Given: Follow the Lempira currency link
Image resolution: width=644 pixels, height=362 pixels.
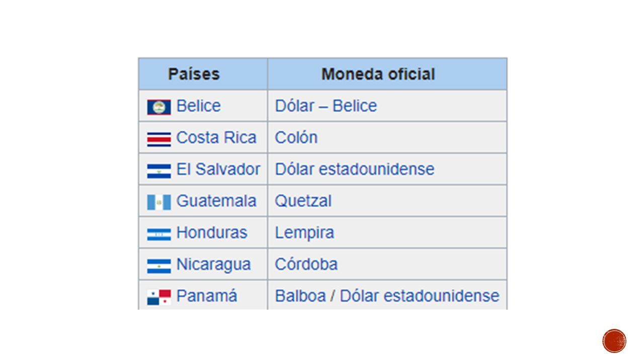Looking at the screenshot, I should (x=304, y=232).
